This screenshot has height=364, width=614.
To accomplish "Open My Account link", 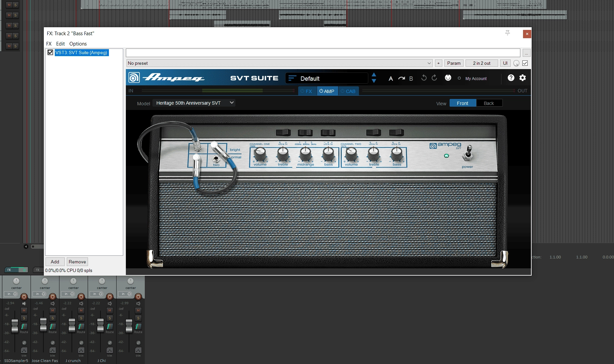I will [476, 79].
